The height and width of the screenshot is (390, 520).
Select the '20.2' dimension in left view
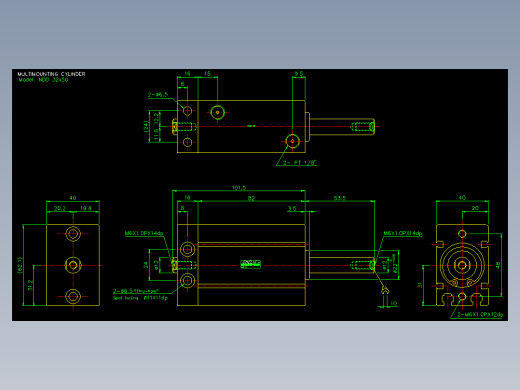(x=60, y=209)
